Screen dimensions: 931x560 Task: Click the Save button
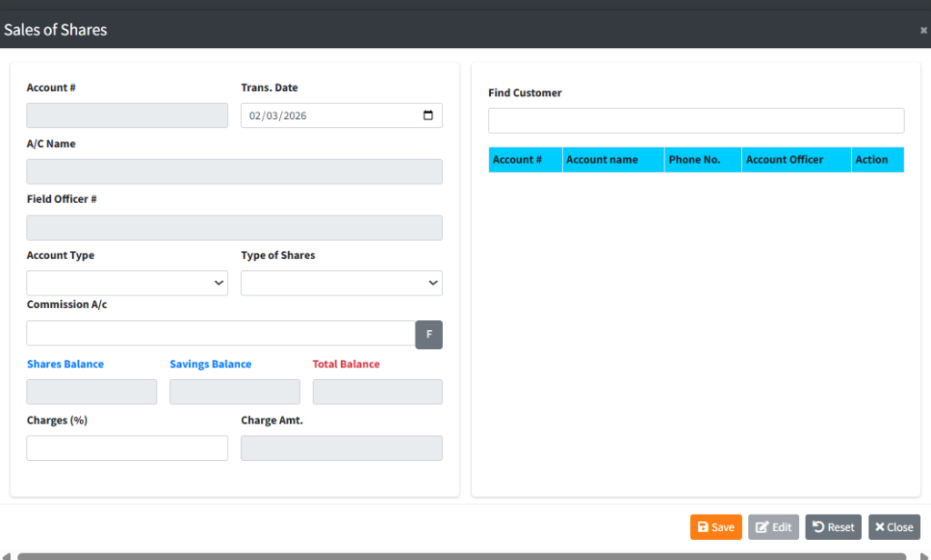coord(716,527)
